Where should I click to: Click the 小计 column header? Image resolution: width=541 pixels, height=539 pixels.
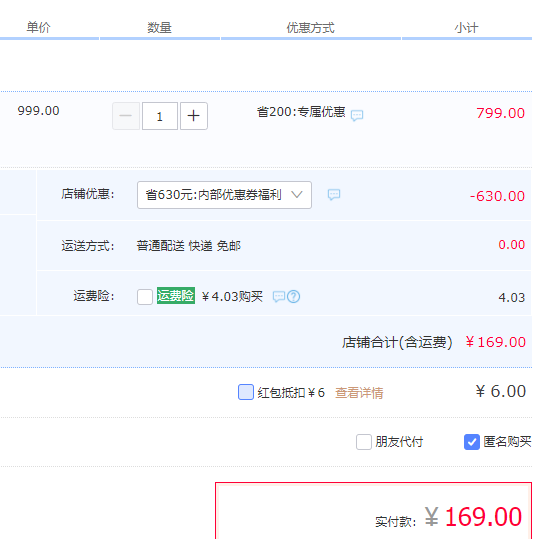pos(466,28)
